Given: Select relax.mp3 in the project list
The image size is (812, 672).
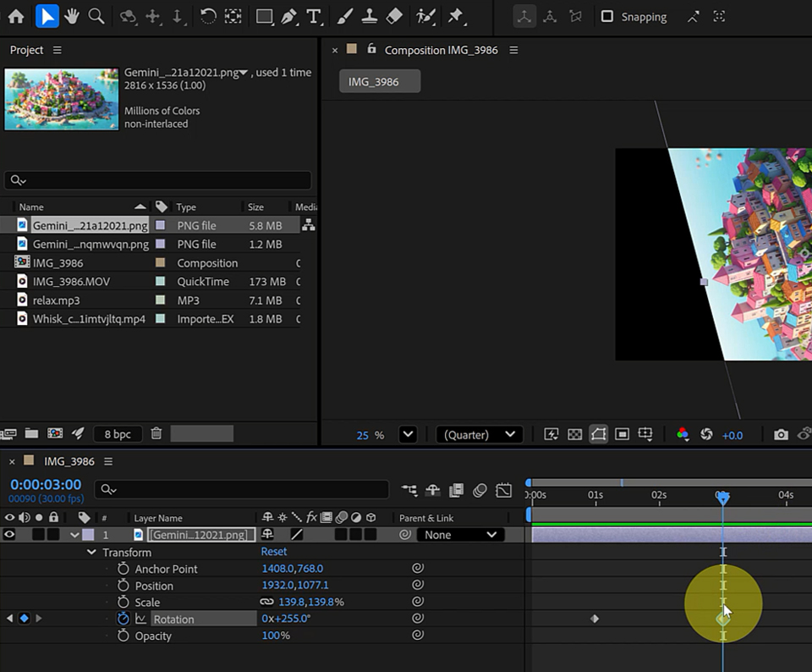Looking at the screenshot, I should click(x=56, y=300).
